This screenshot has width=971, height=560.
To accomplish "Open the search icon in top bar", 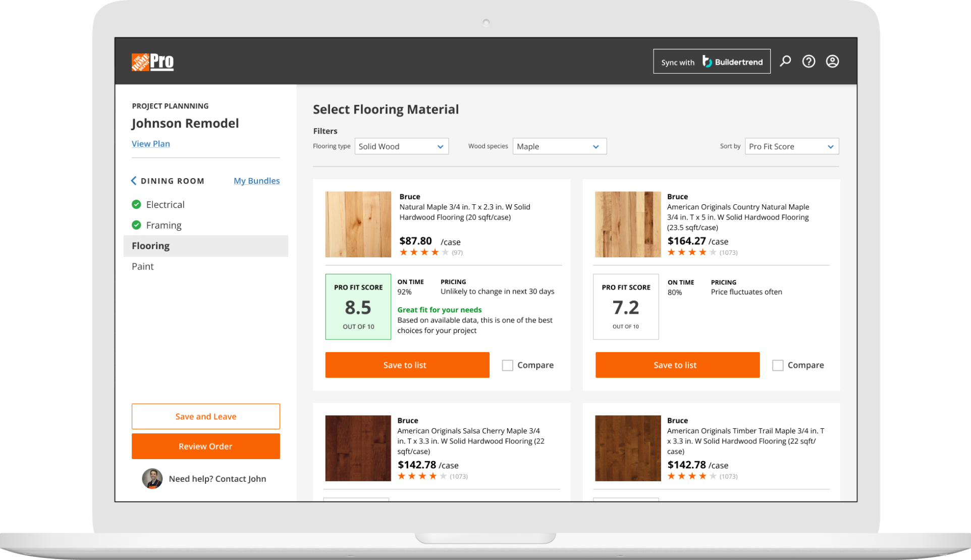I will (785, 61).
